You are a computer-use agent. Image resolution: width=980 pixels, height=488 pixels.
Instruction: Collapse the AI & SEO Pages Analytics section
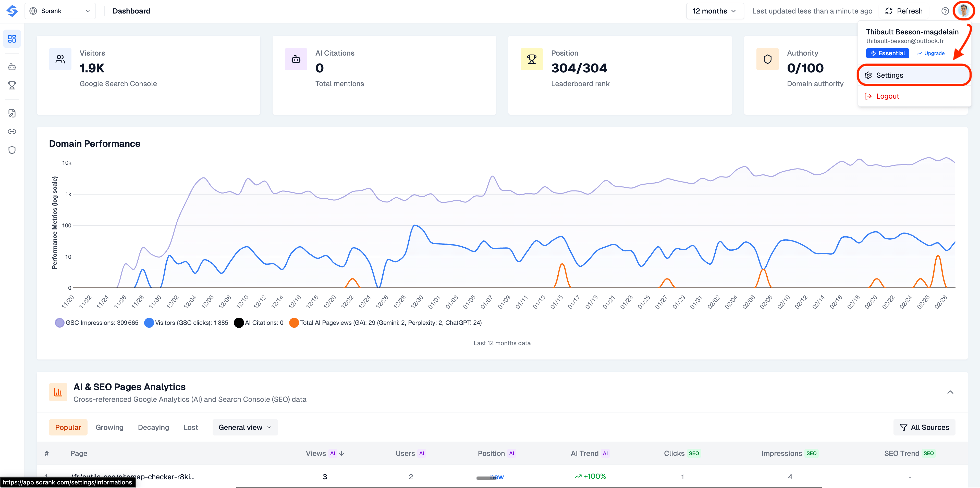pos(950,392)
